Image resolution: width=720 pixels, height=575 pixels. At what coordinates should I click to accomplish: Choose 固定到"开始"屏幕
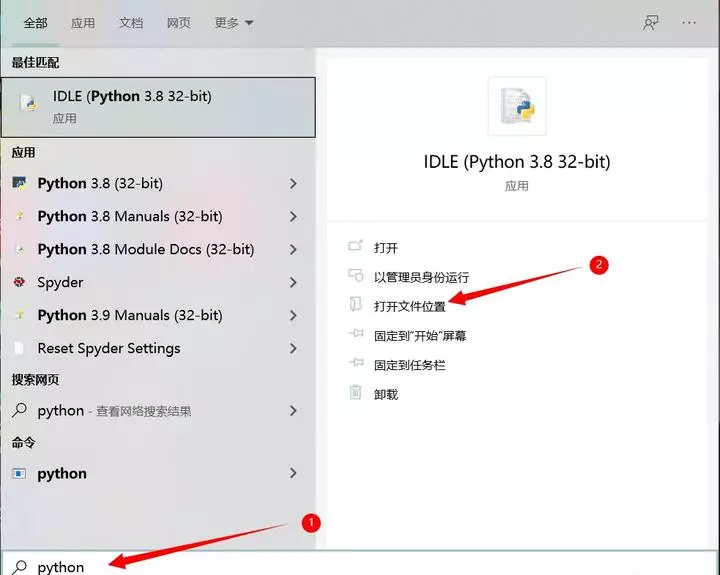[x=420, y=336]
